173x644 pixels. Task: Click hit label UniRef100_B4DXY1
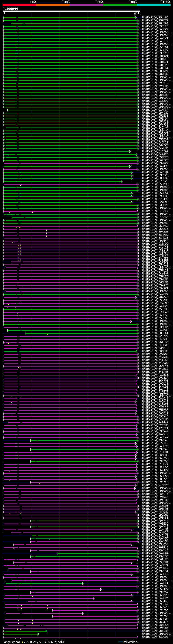coord(155,535)
